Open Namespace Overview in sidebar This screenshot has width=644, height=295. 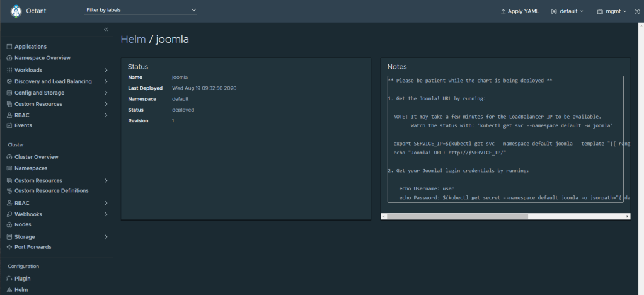point(42,58)
